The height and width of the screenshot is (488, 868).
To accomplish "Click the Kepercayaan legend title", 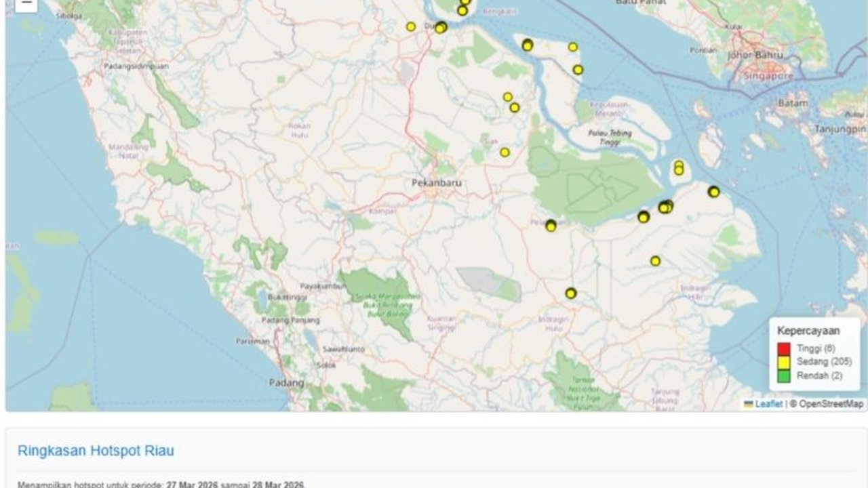I will pos(808,331).
